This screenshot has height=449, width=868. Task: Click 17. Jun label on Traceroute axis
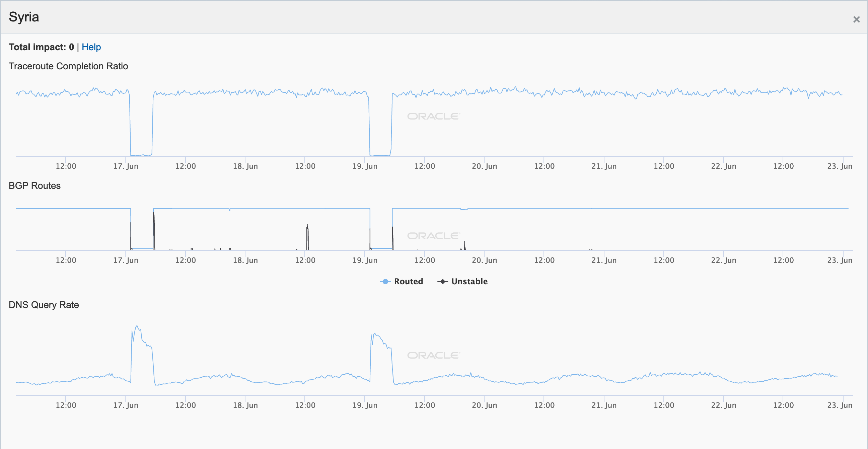coord(126,166)
